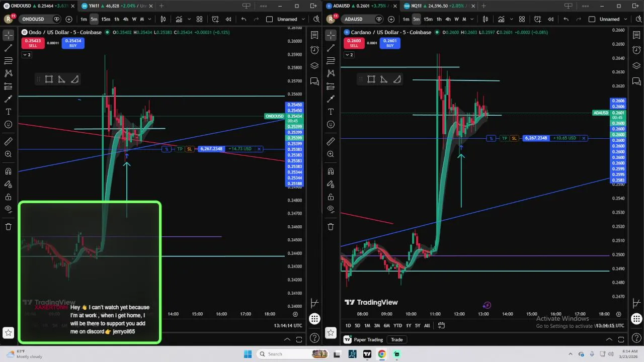Screen dimensions: 644x362
Task: Open patterns tool in ADAUSD window
Action: 331,73
